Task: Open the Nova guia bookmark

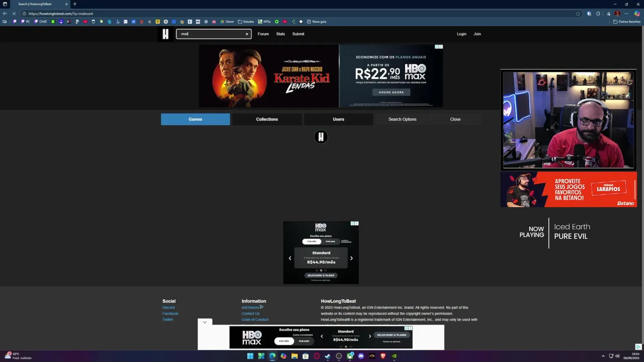Action: (x=316, y=22)
